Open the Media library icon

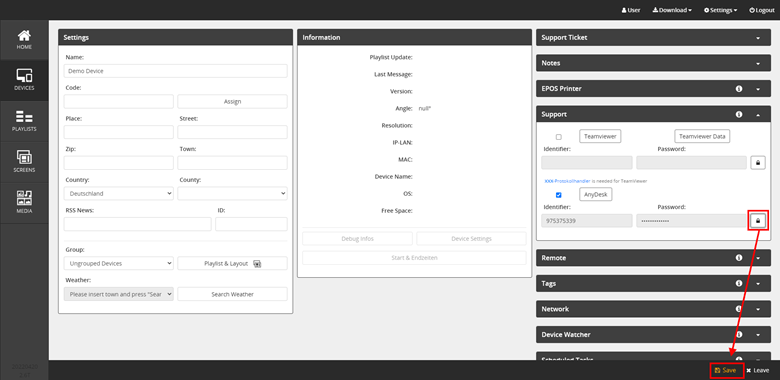[x=24, y=203]
